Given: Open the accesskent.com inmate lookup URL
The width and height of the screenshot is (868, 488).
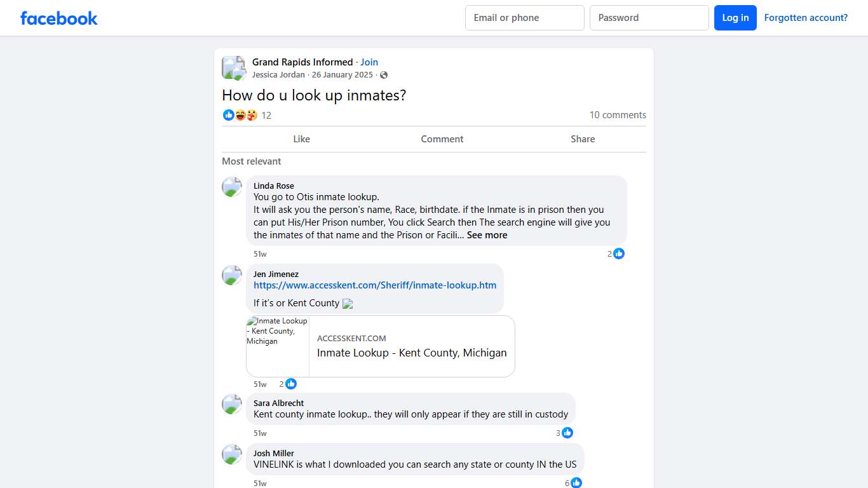Looking at the screenshot, I should coord(375,285).
